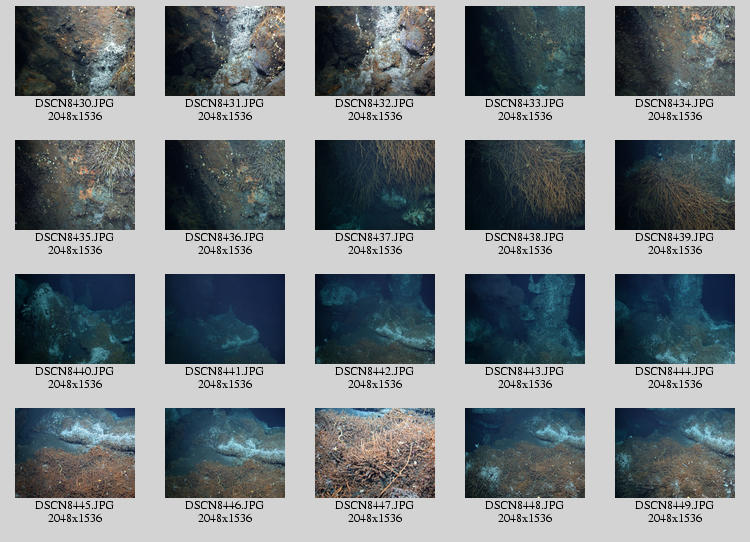Image resolution: width=750 pixels, height=542 pixels.
Task: Open the DSCN8437.JPG thumbnail image
Action: 374,185
